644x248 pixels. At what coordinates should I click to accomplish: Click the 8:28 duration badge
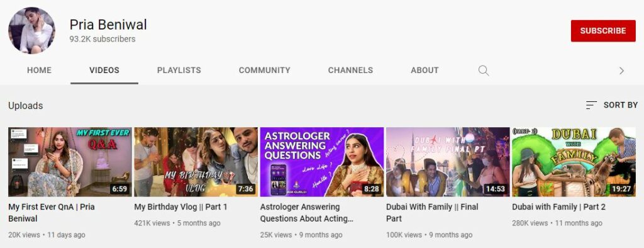point(371,189)
